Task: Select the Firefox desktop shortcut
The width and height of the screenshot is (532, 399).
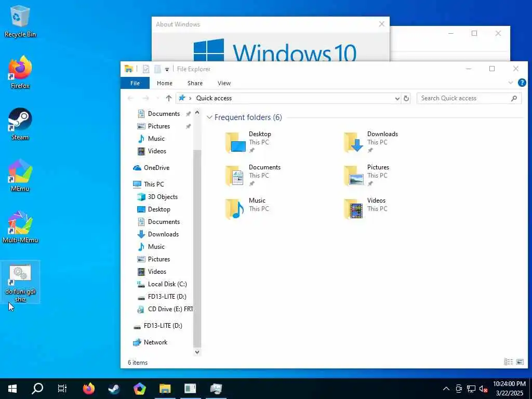Action: pyautogui.click(x=20, y=72)
